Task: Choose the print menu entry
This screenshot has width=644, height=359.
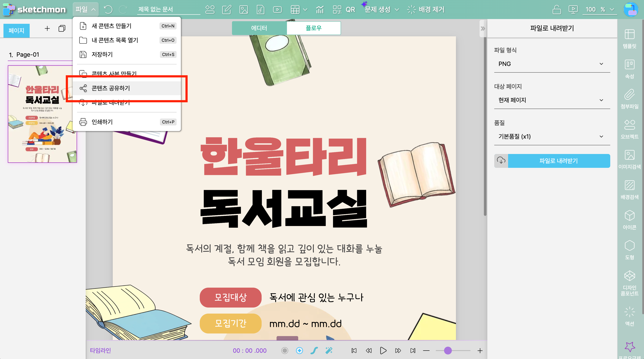Action: tap(102, 122)
